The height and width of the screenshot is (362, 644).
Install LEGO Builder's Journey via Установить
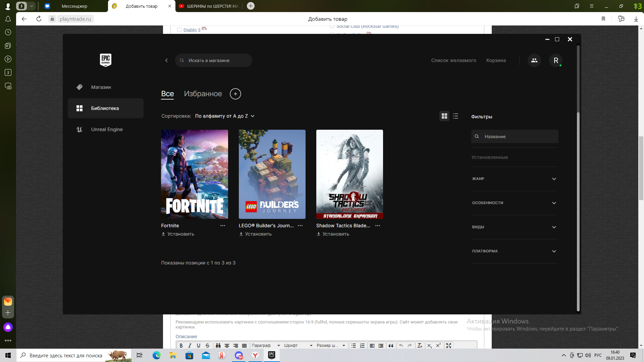click(255, 234)
